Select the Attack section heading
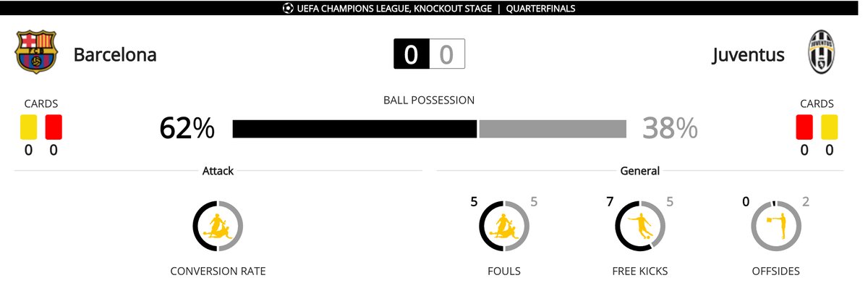This screenshot has height=291, width=868. pyautogui.click(x=218, y=172)
